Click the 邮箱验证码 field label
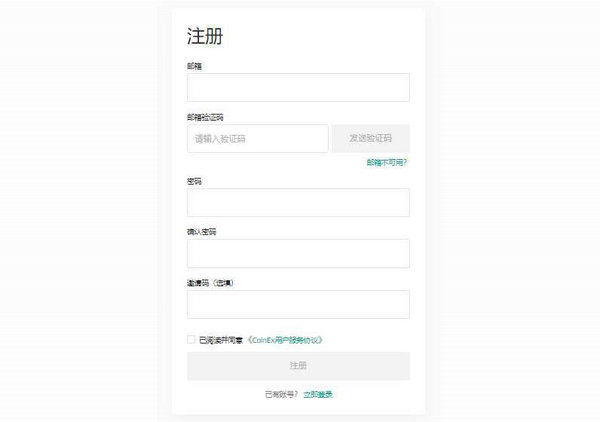This screenshot has width=600, height=422. click(205, 117)
